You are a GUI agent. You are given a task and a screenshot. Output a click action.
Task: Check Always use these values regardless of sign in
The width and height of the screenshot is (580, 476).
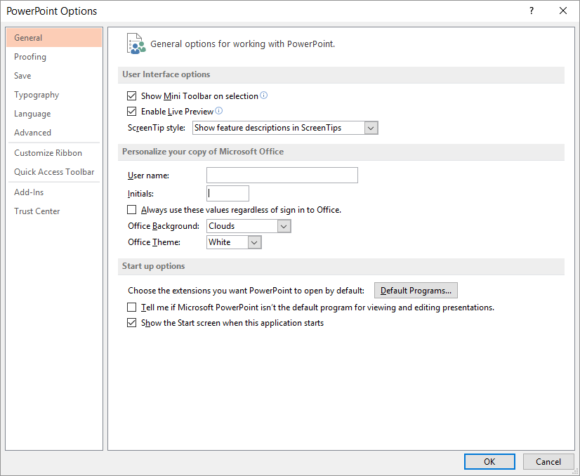[131, 210]
